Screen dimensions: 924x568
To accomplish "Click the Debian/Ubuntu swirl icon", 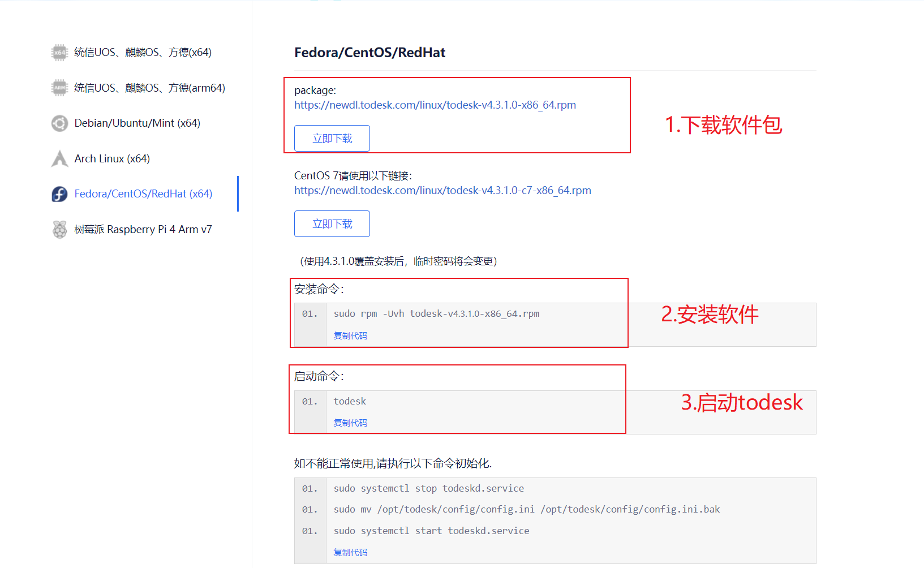I will tap(59, 123).
